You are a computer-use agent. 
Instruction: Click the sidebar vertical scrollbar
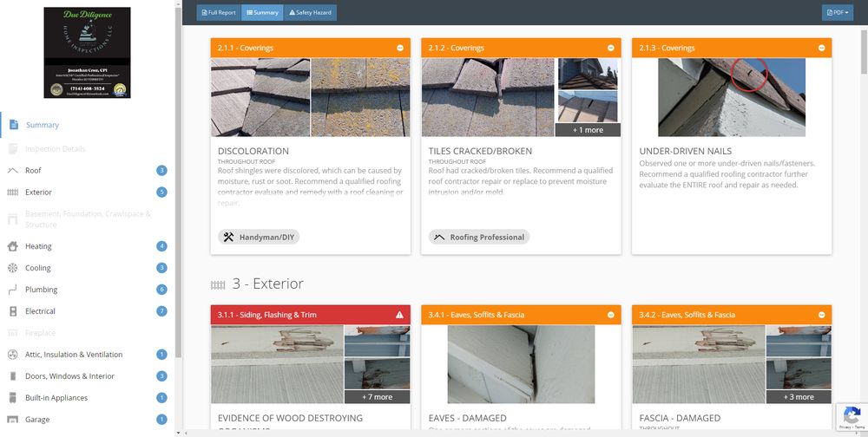pos(178,183)
